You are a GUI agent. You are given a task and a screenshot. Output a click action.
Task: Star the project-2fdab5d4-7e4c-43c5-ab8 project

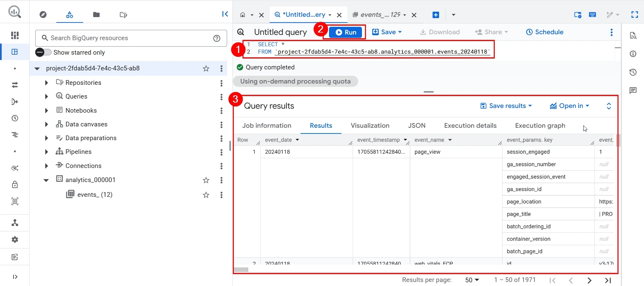(206, 69)
